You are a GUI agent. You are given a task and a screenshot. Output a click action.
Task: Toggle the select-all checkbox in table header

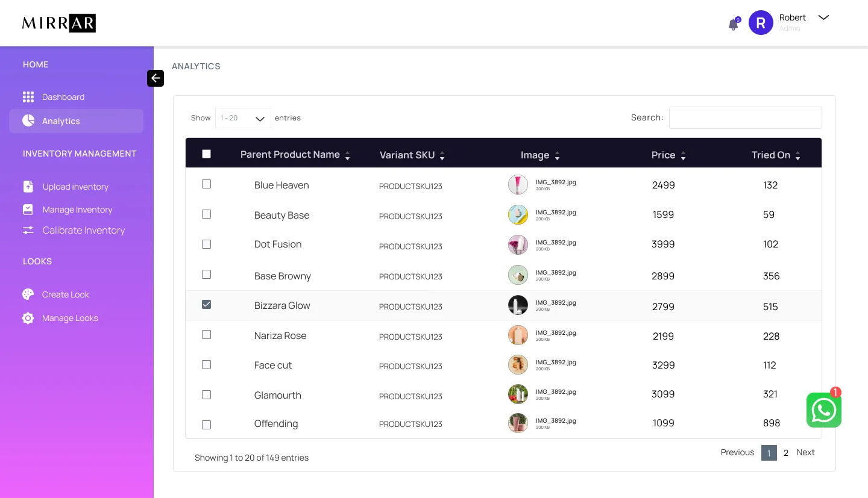(206, 154)
